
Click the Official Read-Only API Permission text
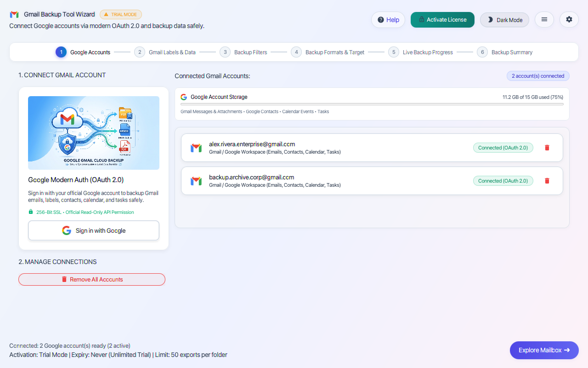[x=100, y=212]
